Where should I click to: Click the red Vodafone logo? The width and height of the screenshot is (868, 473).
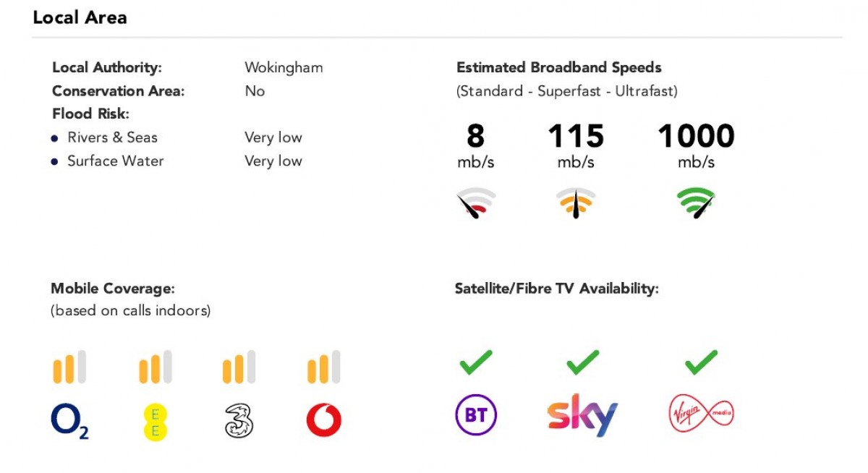click(323, 421)
